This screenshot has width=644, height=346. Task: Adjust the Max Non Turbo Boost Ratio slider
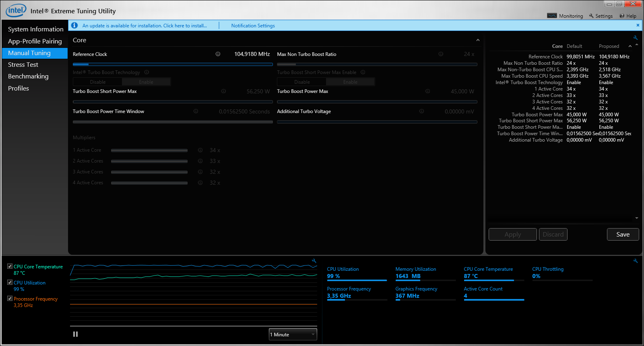(x=377, y=64)
